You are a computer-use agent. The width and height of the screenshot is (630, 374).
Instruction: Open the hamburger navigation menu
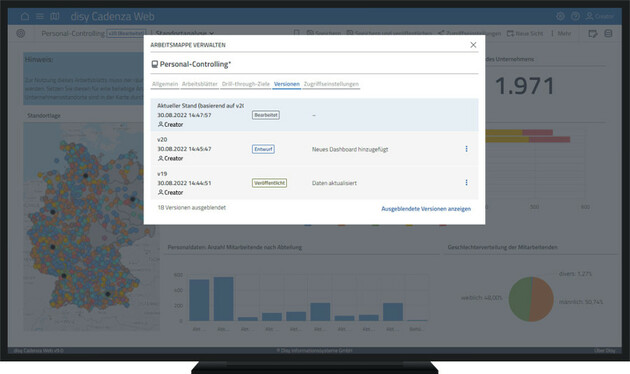coord(40,16)
